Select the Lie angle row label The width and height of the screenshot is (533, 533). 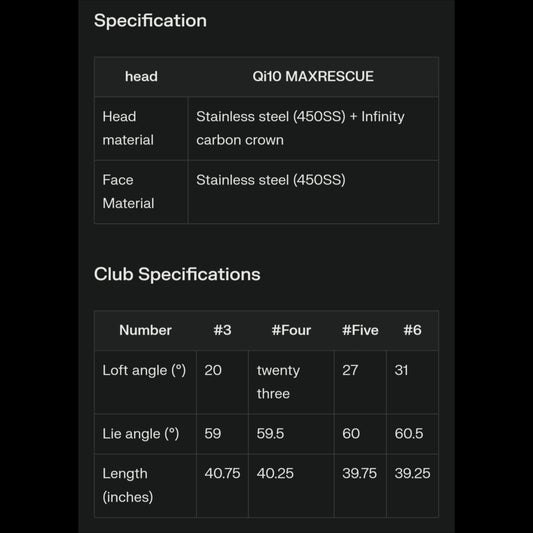pos(141,433)
